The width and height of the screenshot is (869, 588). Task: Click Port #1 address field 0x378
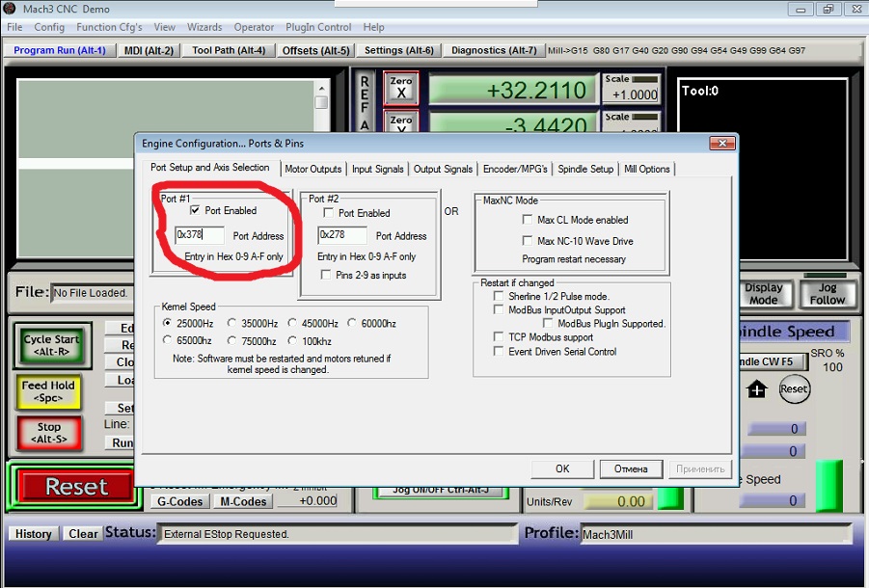pos(200,235)
